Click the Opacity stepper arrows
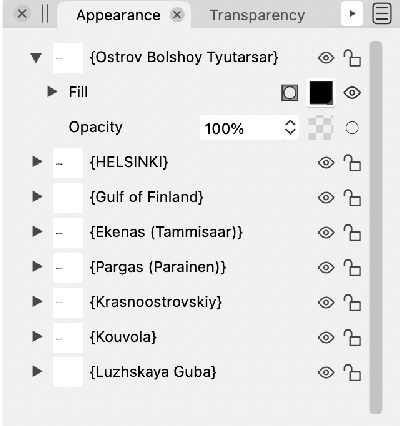Screen dimensions: 402x426 pyautogui.click(x=290, y=127)
